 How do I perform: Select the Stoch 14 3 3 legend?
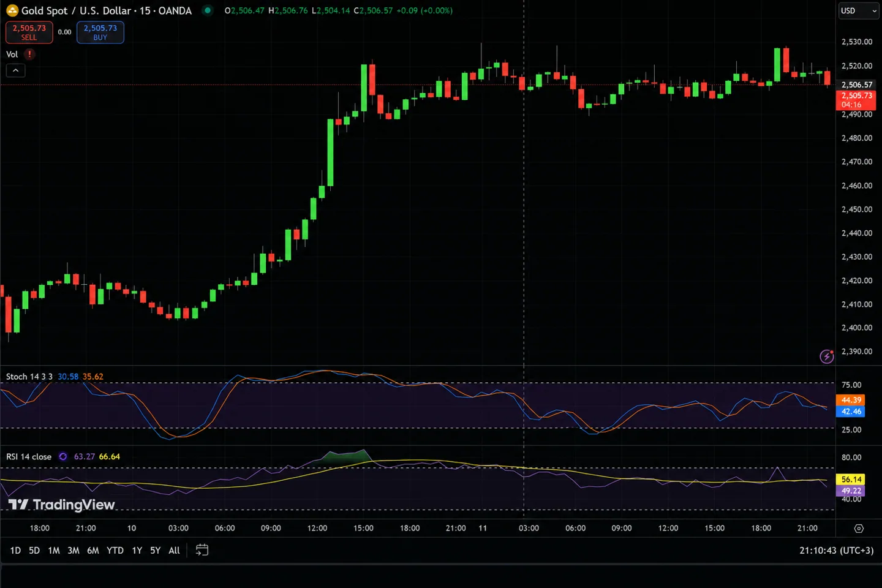coord(29,377)
